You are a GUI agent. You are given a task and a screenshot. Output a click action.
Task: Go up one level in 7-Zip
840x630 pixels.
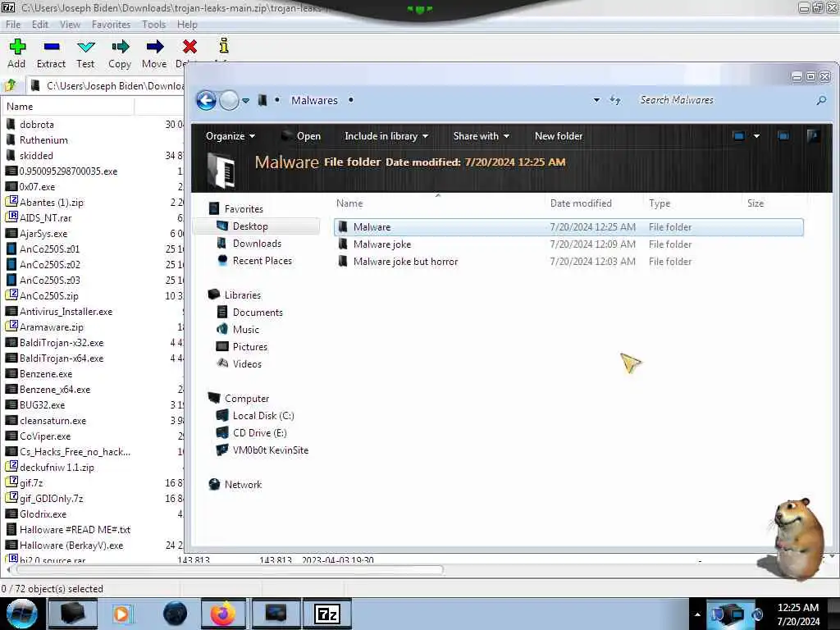(11, 85)
